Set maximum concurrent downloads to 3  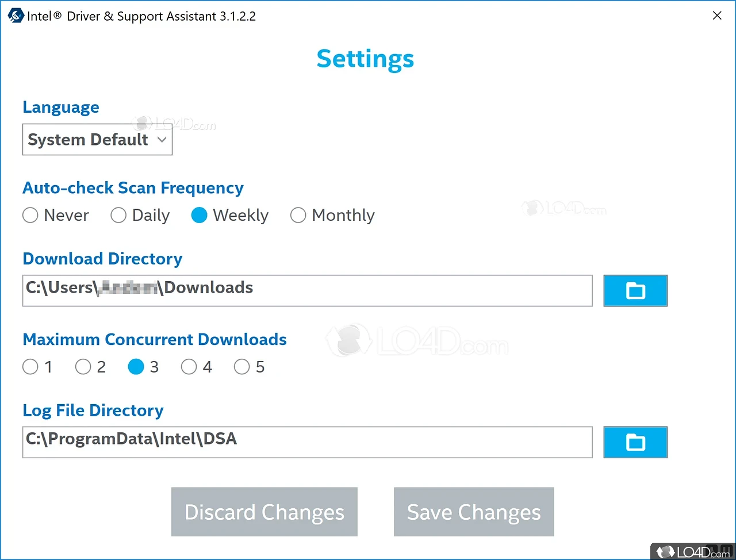tap(136, 367)
